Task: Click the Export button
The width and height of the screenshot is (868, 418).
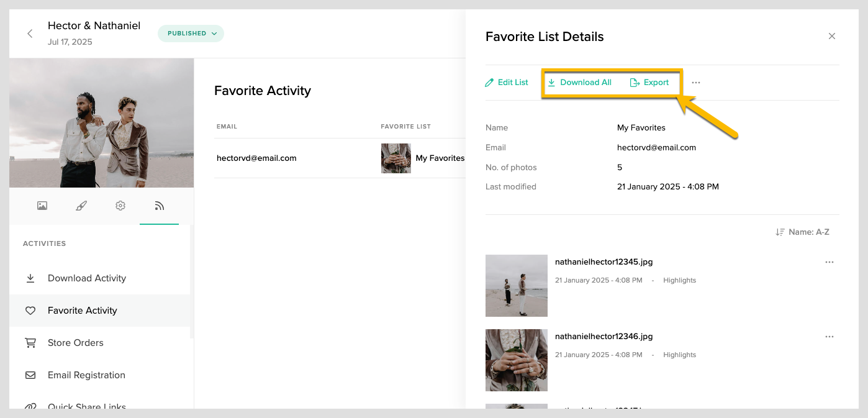Action: tap(649, 83)
